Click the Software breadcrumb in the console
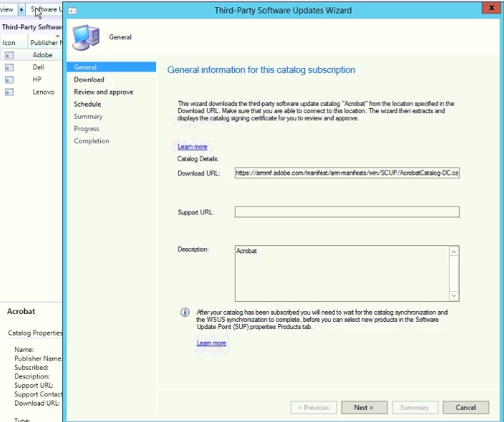 [46, 9]
